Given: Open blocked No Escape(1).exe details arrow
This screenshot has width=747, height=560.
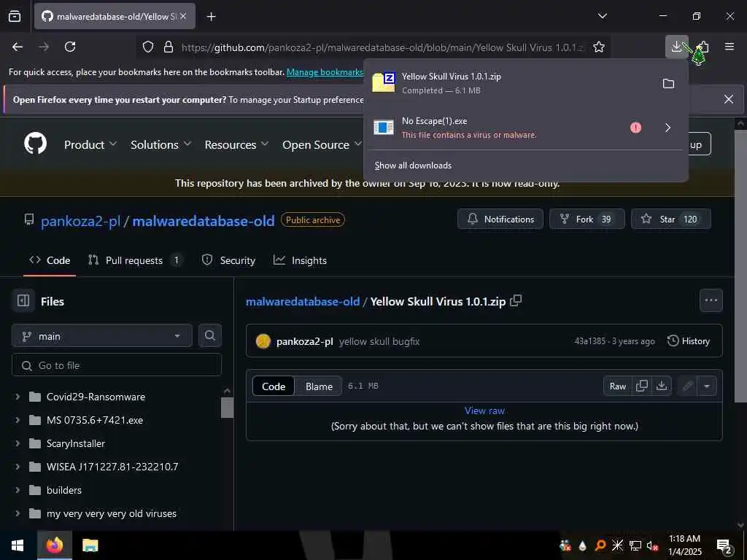Looking at the screenshot, I should [667, 128].
